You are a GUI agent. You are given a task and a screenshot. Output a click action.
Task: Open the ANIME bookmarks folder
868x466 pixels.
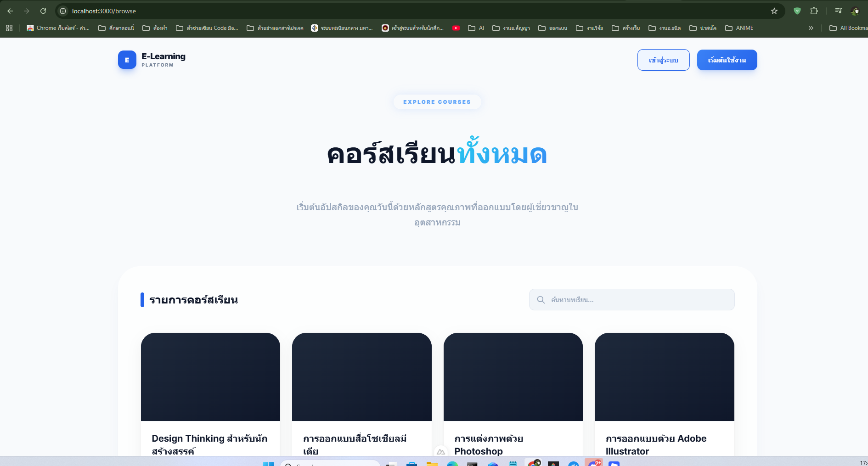coord(739,28)
